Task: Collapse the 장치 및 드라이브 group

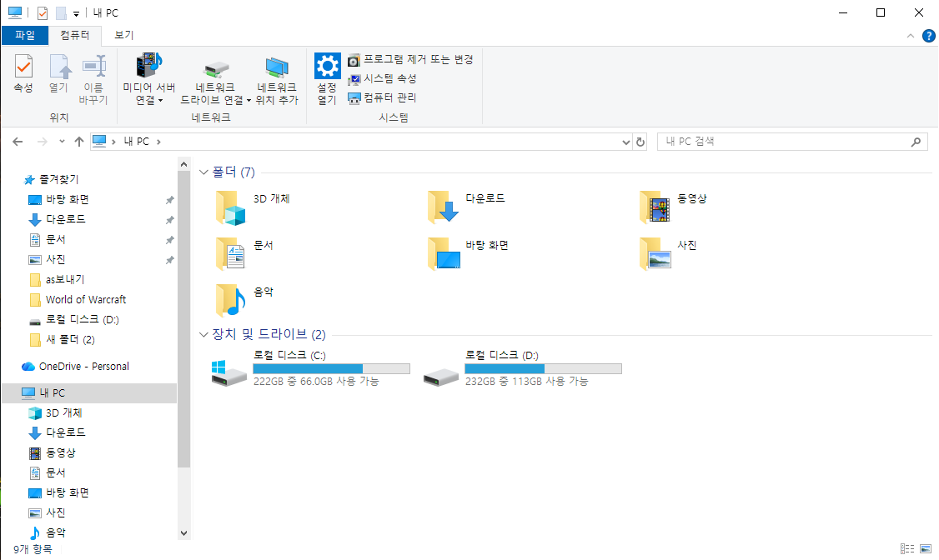Action: [204, 335]
